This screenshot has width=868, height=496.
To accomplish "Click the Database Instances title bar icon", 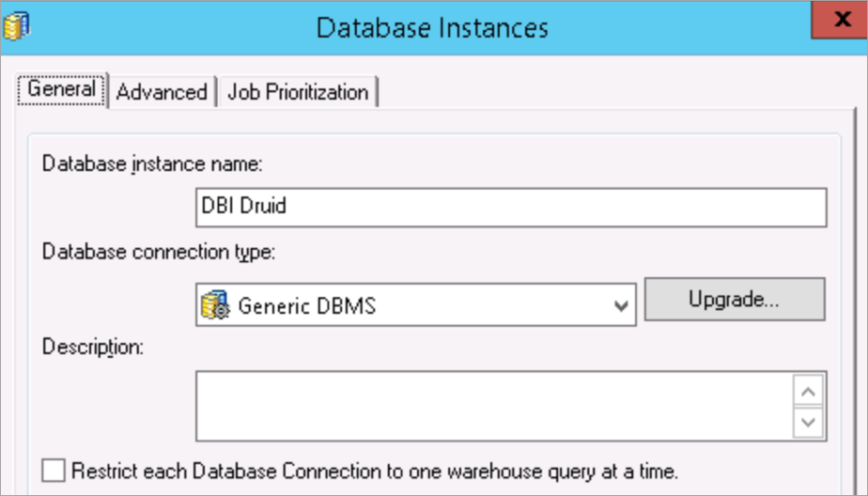I will point(17,26).
